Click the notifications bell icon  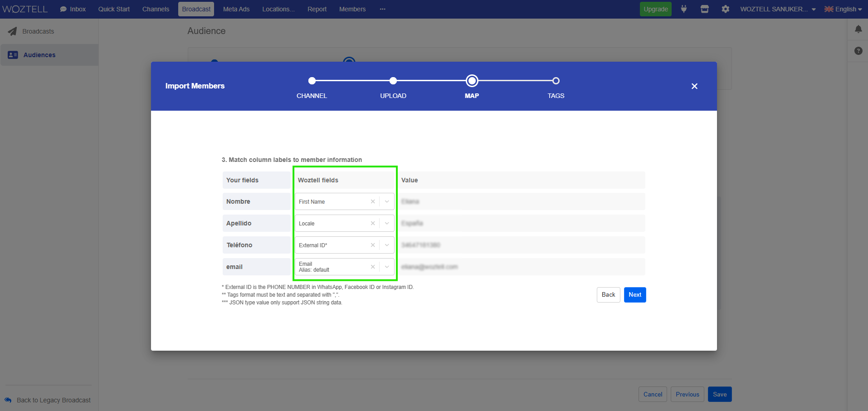[858, 29]
